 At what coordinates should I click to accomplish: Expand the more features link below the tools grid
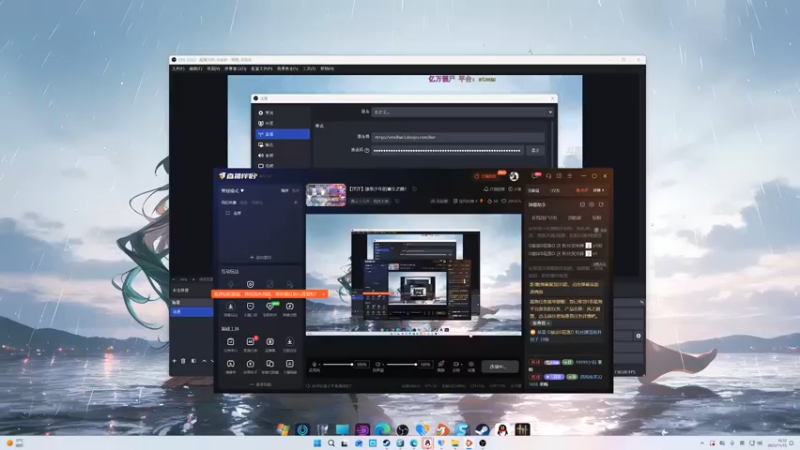pyautogui.click(x=261, y=385)
